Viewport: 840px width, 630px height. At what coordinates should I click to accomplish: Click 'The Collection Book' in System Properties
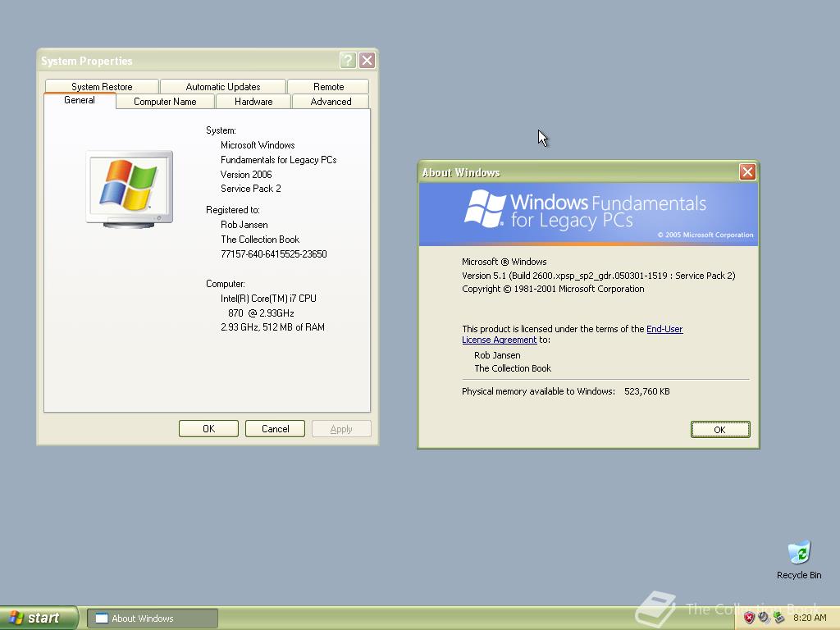260,240
